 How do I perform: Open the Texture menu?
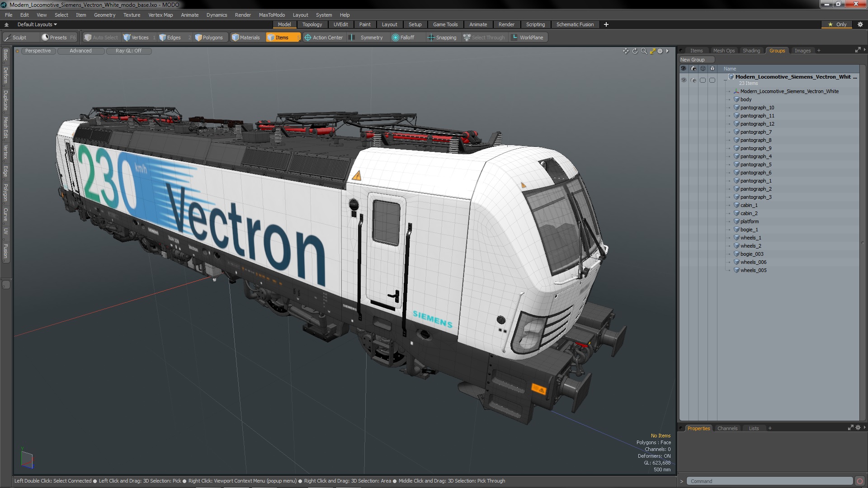(132, 15)
